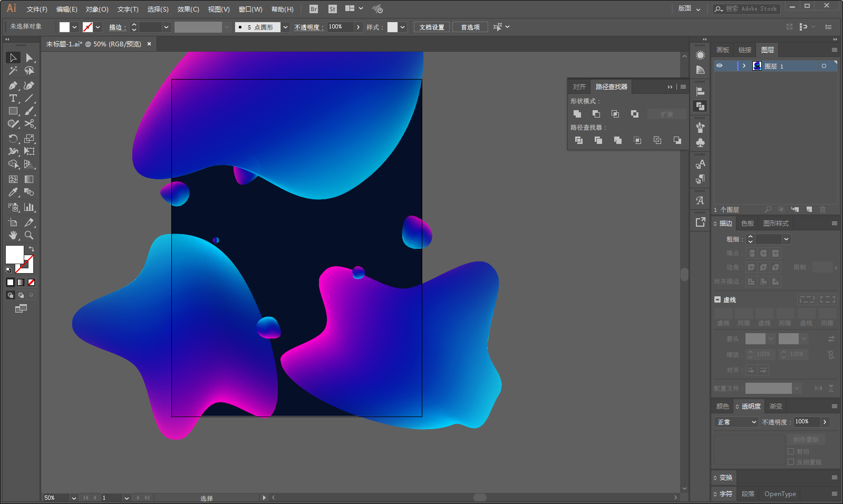Select the Rectangle tool
843x504 pixels.
tap(13, 111)
